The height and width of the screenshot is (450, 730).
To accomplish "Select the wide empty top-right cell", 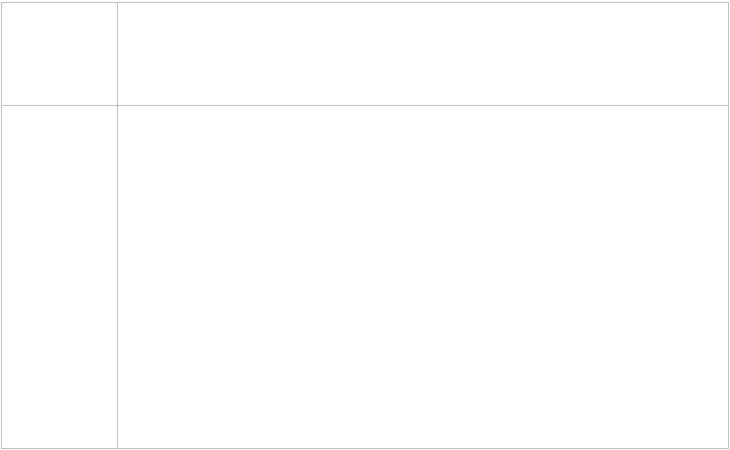I will [423, 54].
